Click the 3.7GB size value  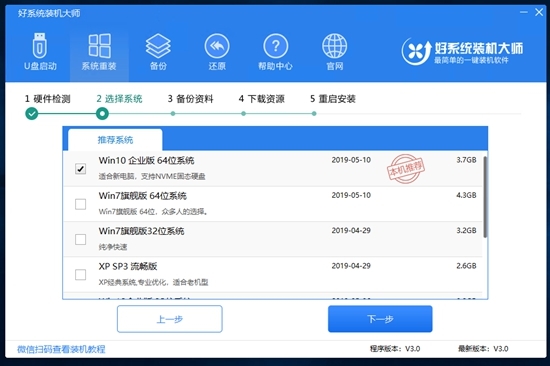(466, 160)
